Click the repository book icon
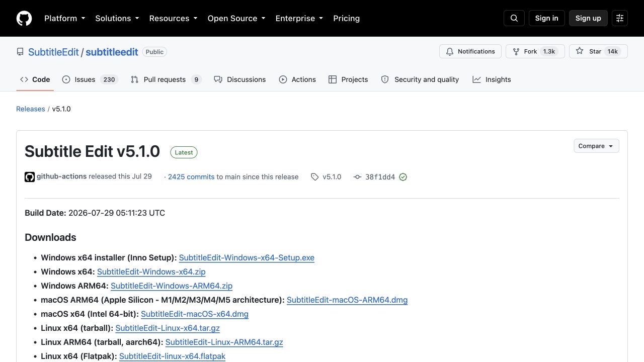The height and width of the screenshot is (362, 644). pyautogui.click(x=20, y=52)
